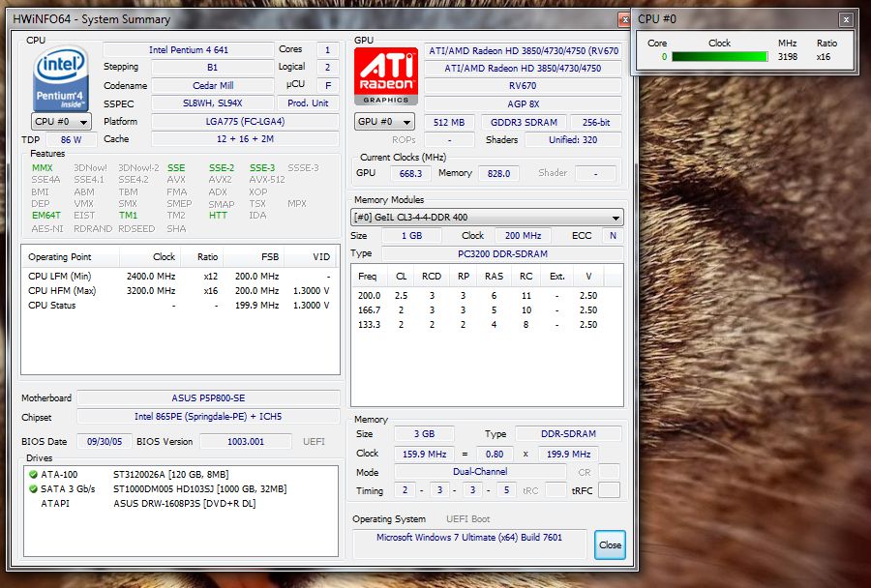Viewport: 871px width, 588px height.
Task: Click the Core 0 clock progress bar
Action: (720, 57)
